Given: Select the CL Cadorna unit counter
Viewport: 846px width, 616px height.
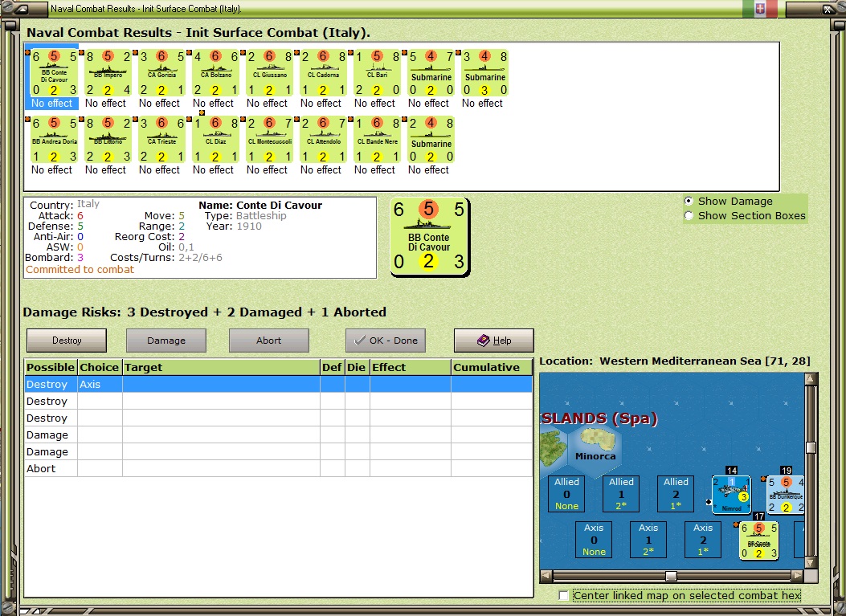Looking at the screenshot, I should (323, 73).
